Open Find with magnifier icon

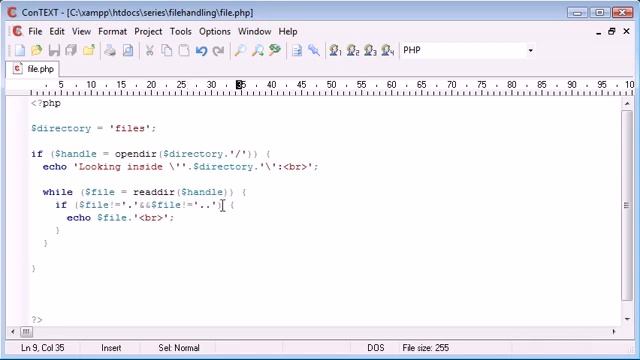(240, 51)
